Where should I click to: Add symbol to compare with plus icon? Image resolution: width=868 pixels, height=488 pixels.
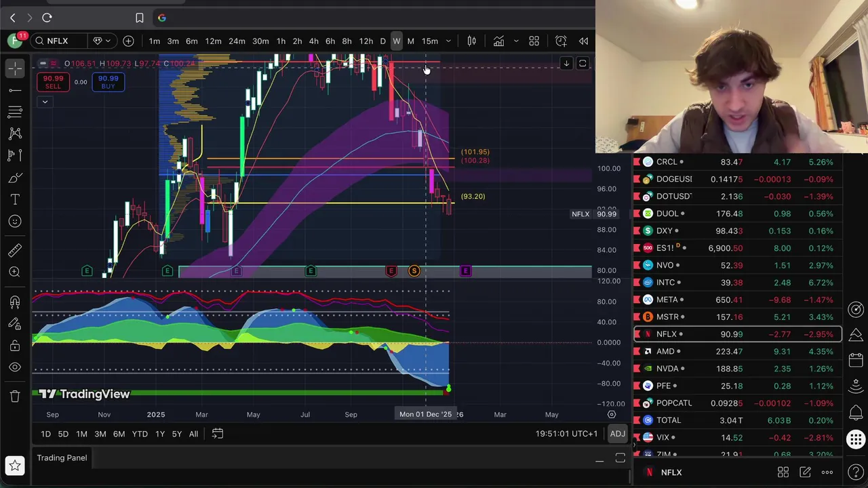click(128, 41)
